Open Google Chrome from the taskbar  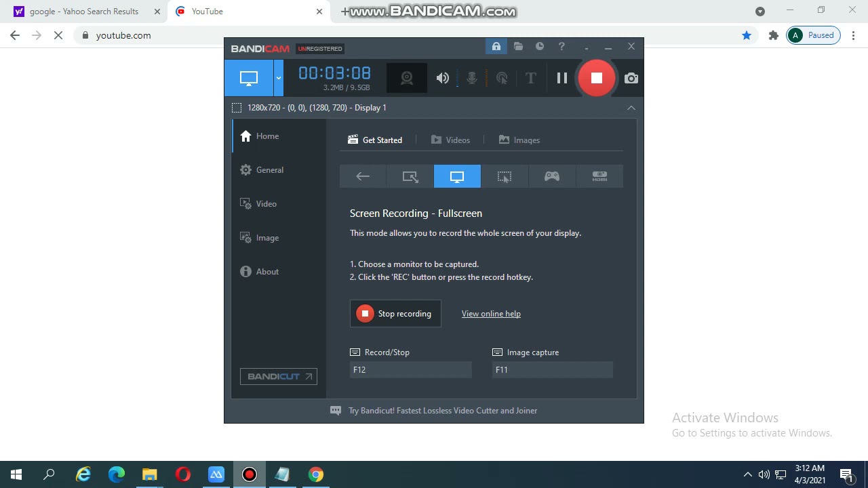pos(316,474)
